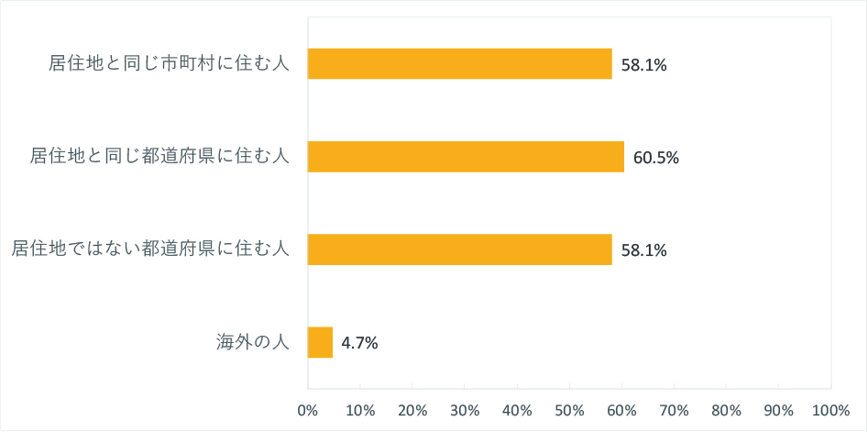
Task: Click the bar for 居住地ではない都道府県に住む人
Action: [459, 249]
